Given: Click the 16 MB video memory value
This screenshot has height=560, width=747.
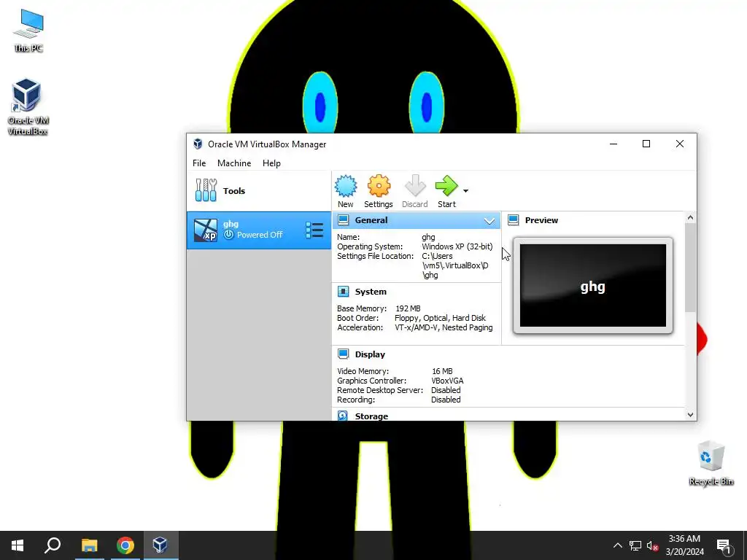Looking at the screenshot, I should [x=442, y=371].
